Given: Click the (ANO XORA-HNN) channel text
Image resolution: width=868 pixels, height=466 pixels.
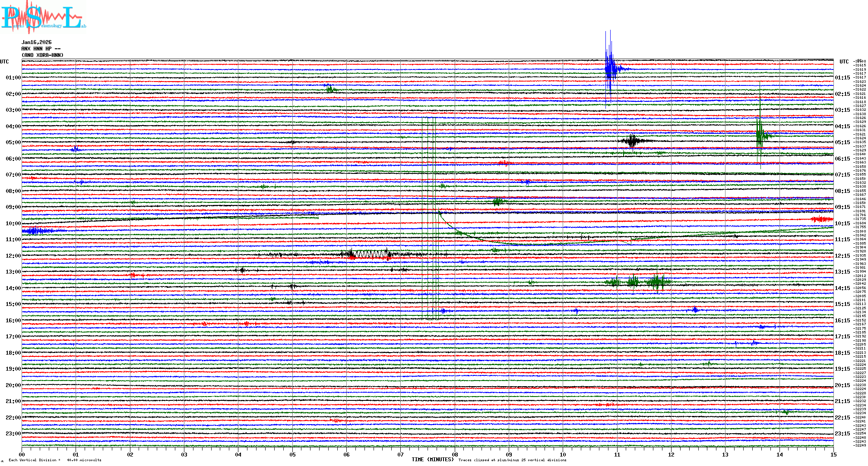Looking at the screenshot, I should point(42,55).
